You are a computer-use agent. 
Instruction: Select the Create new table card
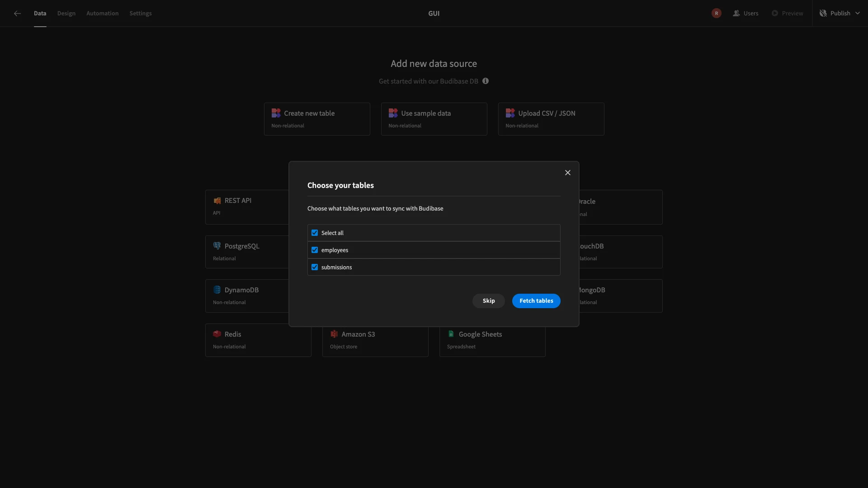pyautogui.click(x=317, y=119)
